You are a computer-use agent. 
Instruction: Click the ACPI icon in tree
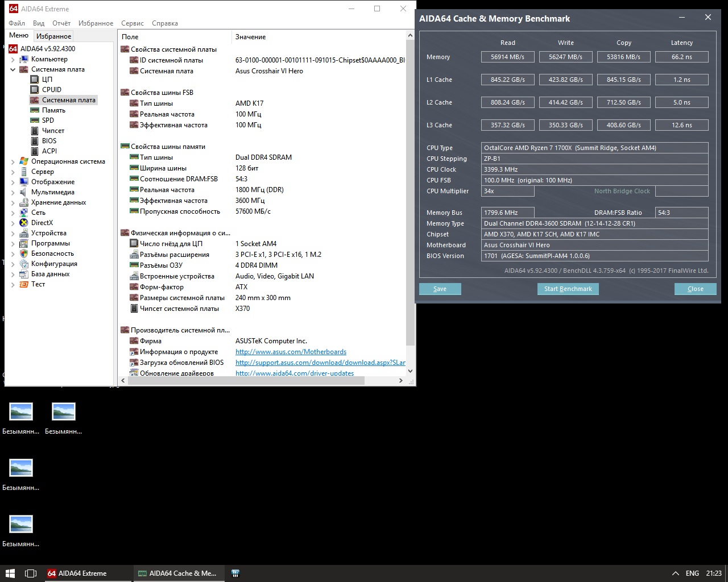(x=35, y=151)
